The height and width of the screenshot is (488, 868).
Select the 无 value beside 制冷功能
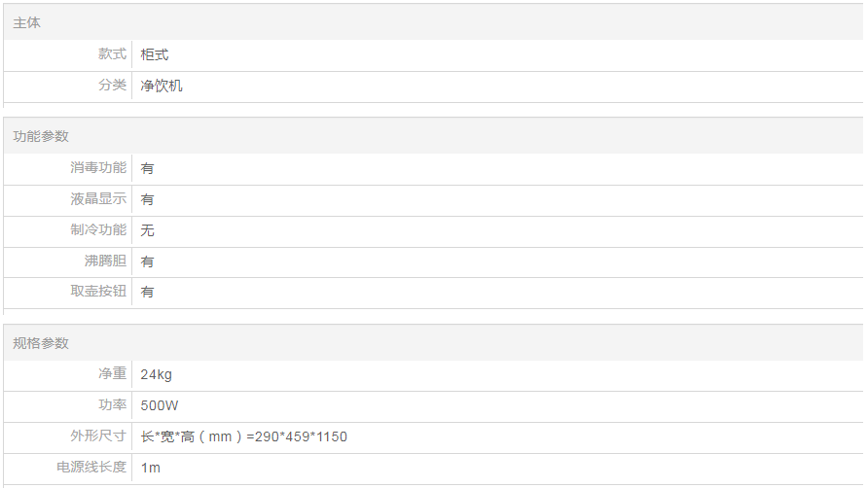[147, 230]
